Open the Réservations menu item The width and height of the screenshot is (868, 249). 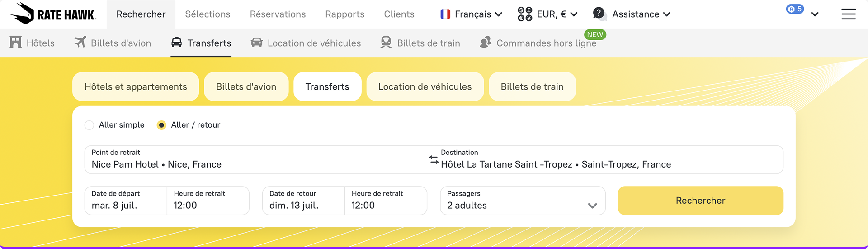pos(278,14)
